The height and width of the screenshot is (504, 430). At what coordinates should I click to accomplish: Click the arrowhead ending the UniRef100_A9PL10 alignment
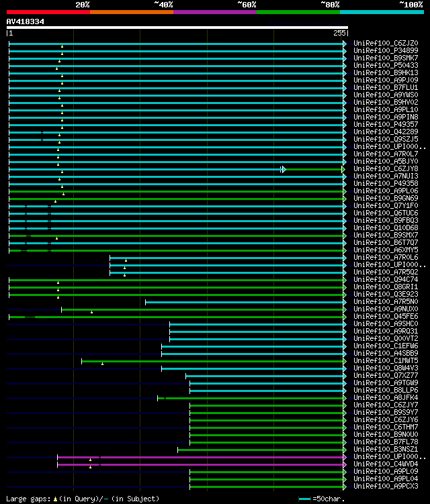point(345,110)
